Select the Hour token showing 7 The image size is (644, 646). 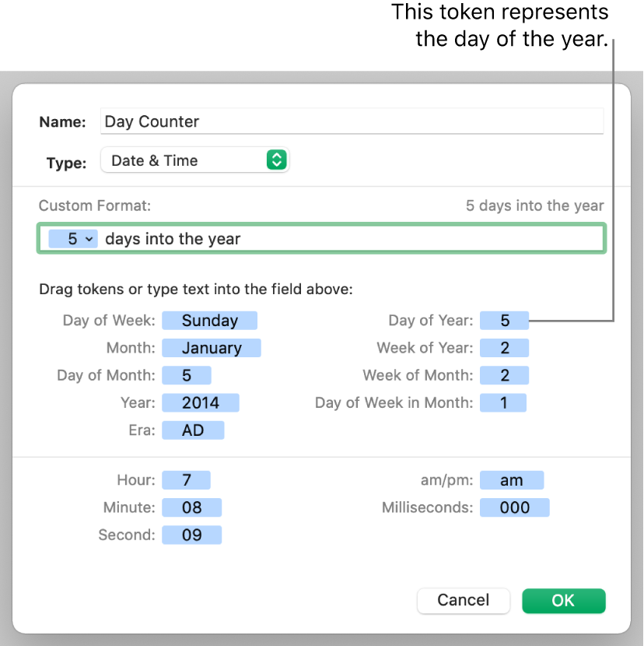coord(187,479)
